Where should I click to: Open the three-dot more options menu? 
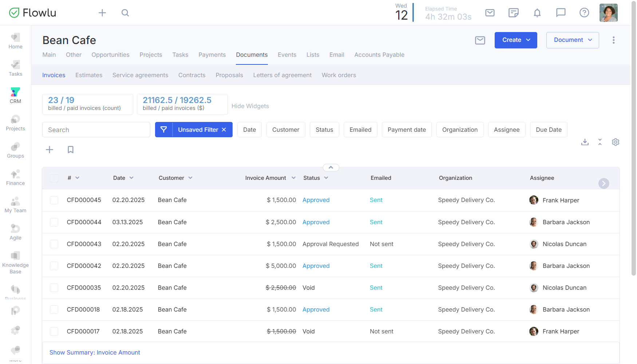614,40
